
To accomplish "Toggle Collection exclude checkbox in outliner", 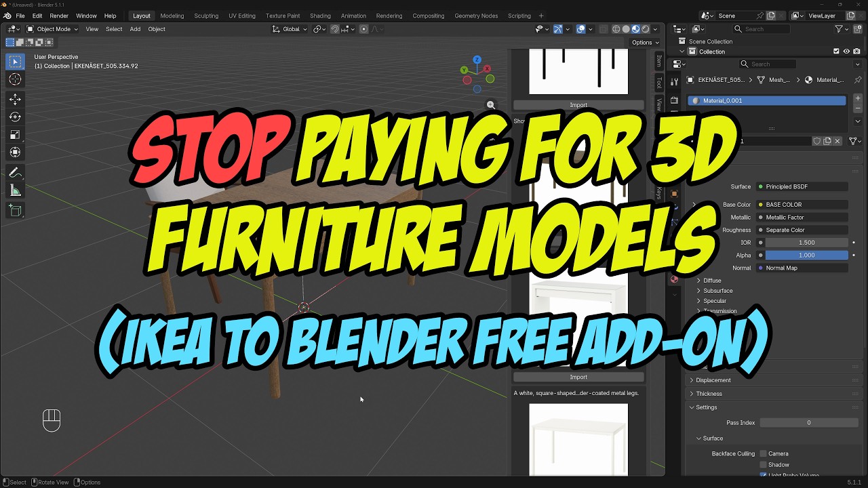I will tap(836, 52).
